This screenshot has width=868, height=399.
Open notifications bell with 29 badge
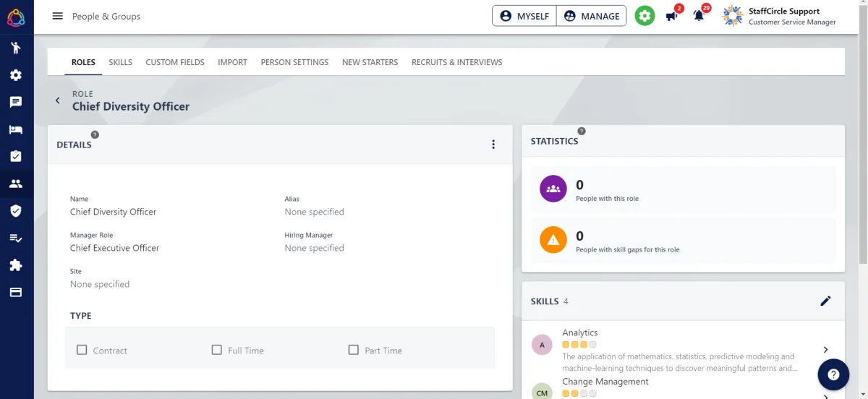(699, 14)
